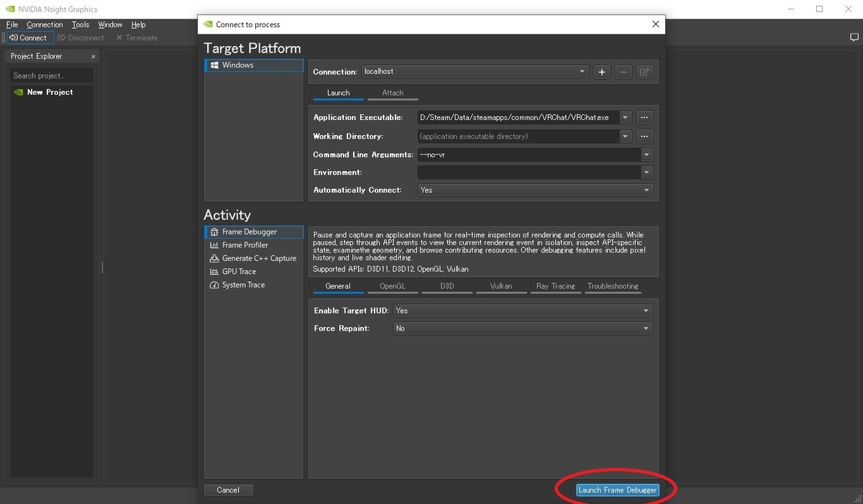The image size is (863, 504).
Task: Browse for Working Directory
Action: [x=644, y=136]
